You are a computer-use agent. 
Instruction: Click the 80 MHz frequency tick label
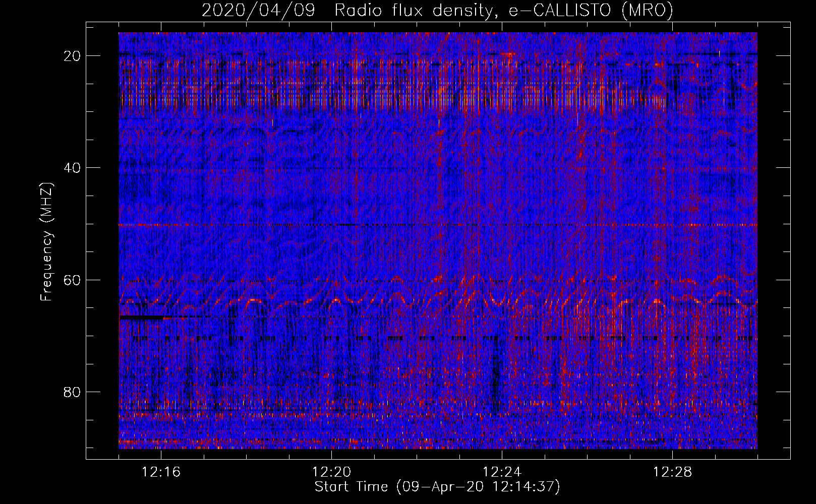point(72,392)
